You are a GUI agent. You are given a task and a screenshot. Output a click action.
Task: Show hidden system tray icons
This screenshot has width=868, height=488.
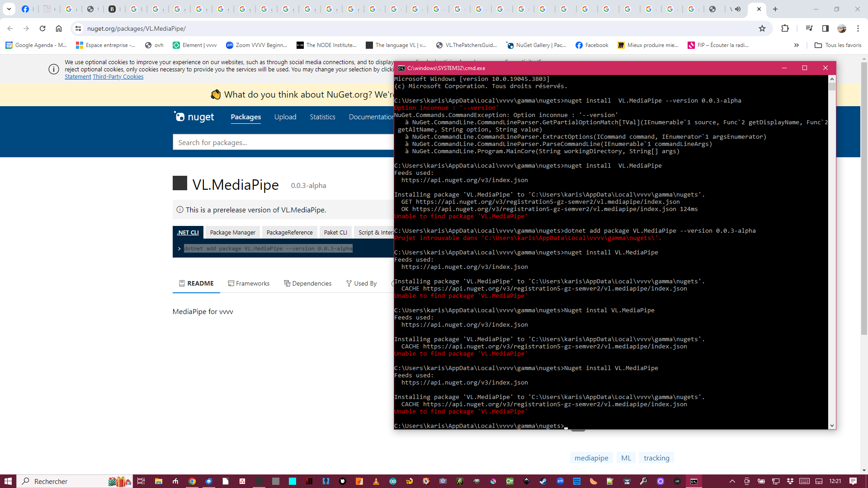click(x=732, y=481)
